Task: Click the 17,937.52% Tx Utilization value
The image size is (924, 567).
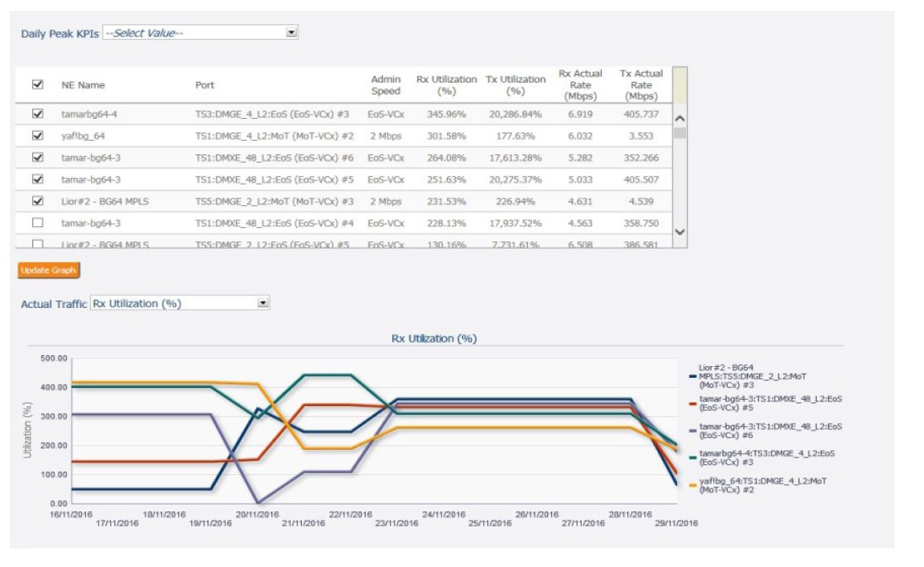Action: point(516,223)
